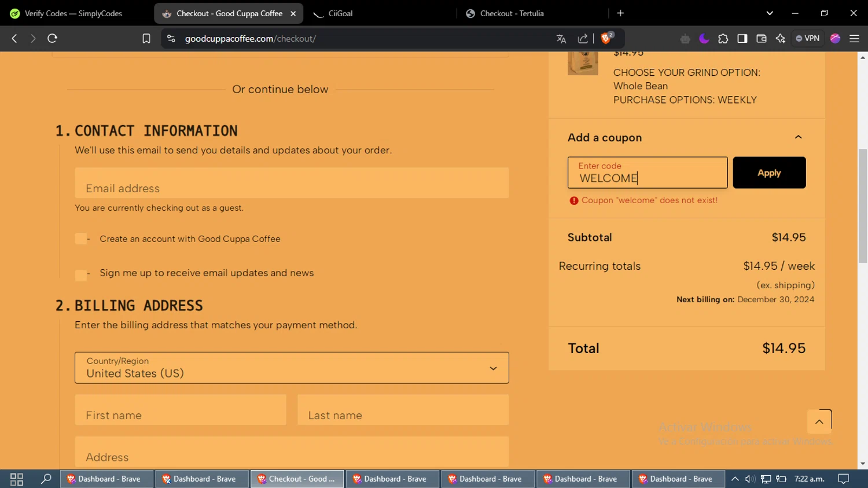Viewport: 868px width, 488px height.
Task: Open the taskbar clock 7:22 a.m.
Action: [x=809, y=479]
